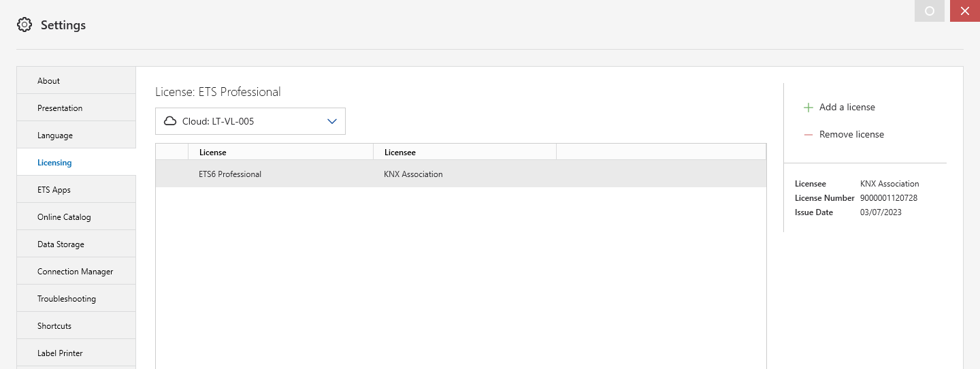The image size is (980, 369).
Task: Click the Issue Date label
Action: [814, 212]
